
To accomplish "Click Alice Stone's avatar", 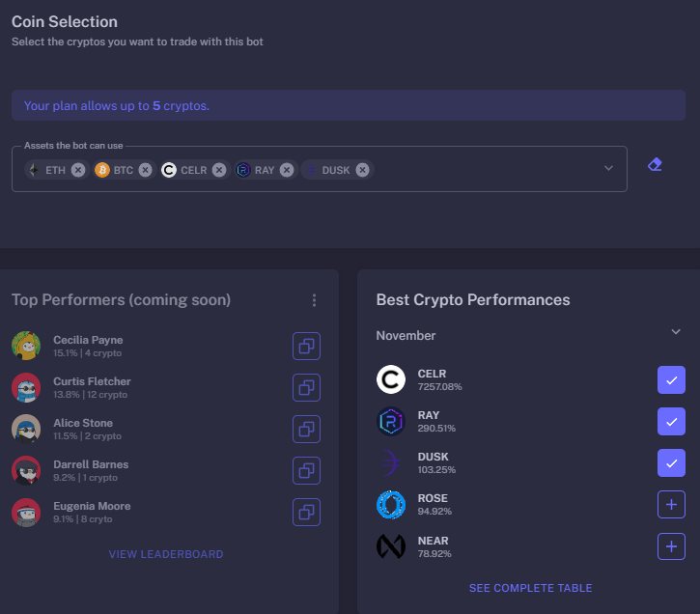I will [26, 429].
